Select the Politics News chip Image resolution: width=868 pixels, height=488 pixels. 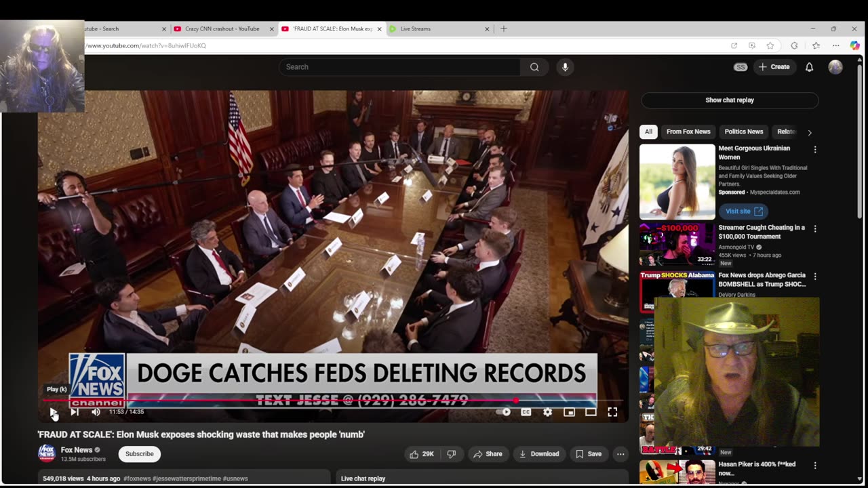click(x=744, y=131)
